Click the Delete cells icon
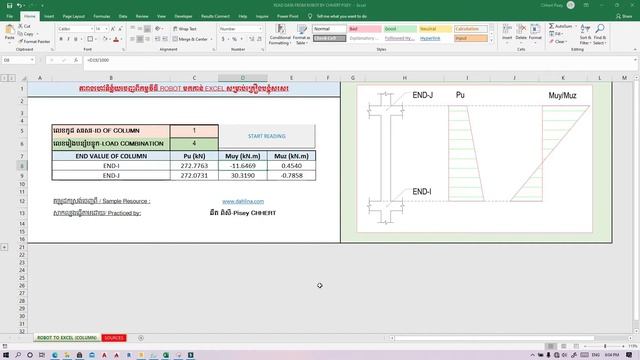Viewport: 640px width, 360px height. [521, 30]
